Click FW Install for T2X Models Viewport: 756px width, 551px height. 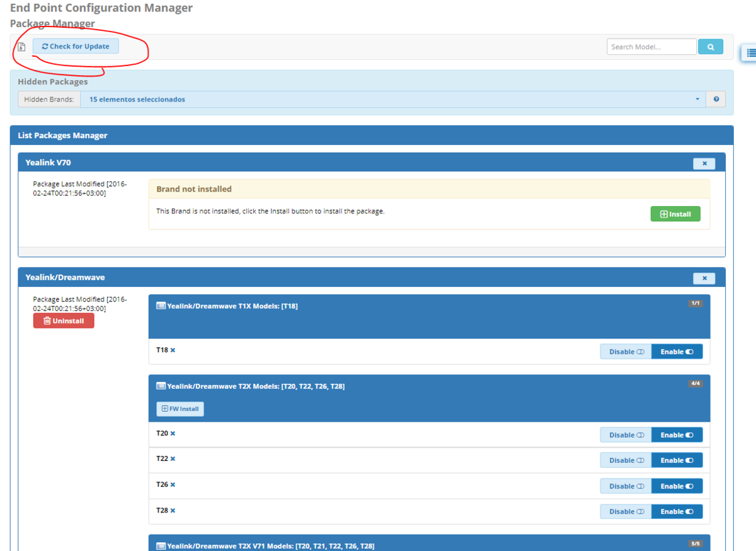click(x=180, y=409)
